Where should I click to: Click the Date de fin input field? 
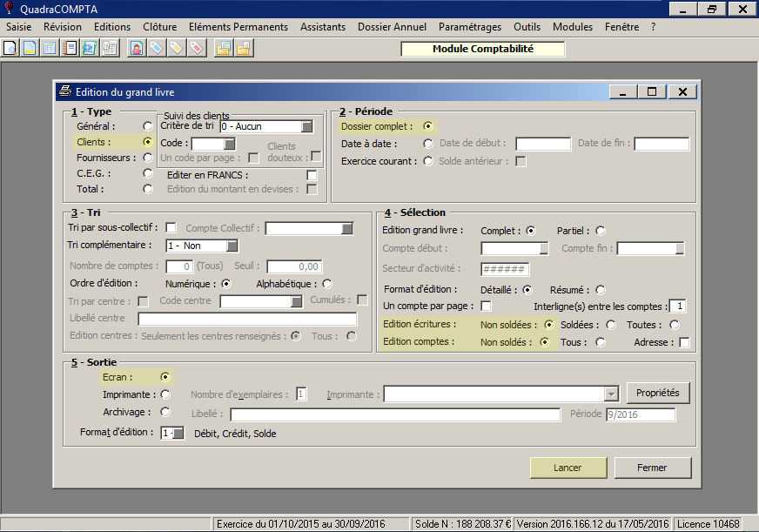coord(662,144)
